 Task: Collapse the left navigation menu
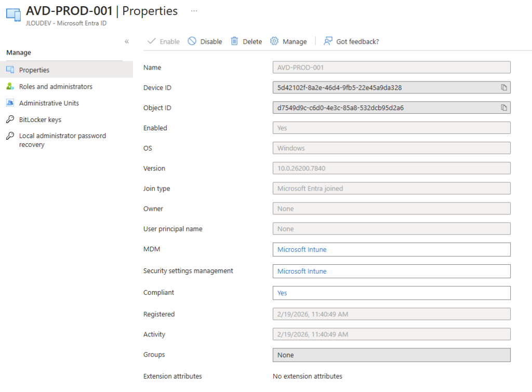pyautogui.click(x=126, y=42)
